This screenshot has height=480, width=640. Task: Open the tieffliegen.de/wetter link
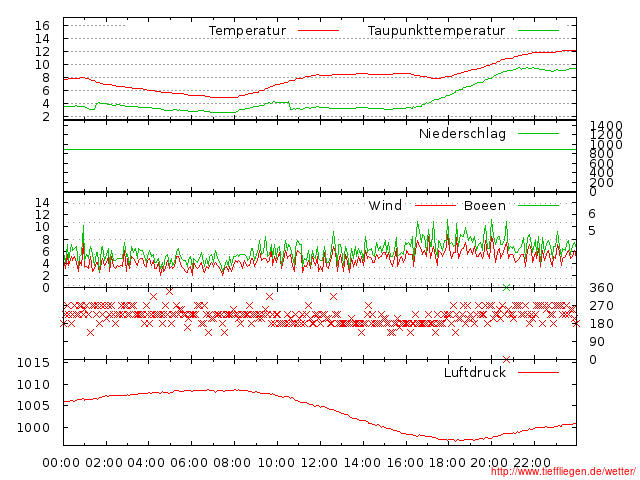(563, 471)
